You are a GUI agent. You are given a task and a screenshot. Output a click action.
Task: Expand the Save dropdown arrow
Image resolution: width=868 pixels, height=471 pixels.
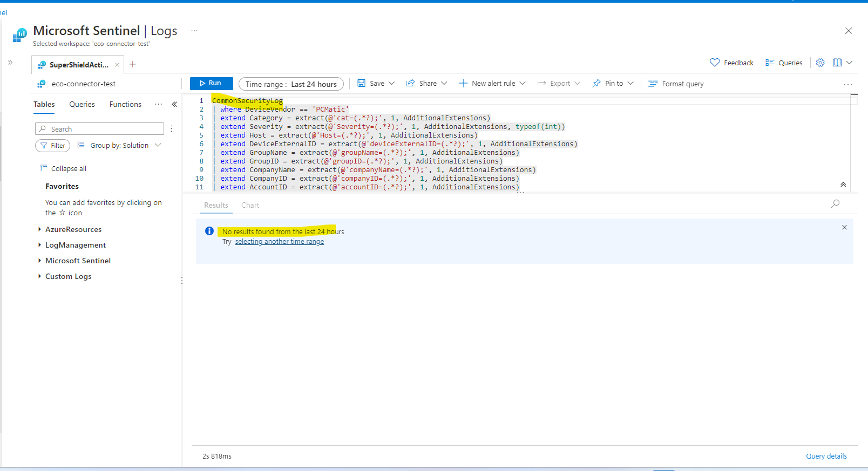click(x=392, y=83)
